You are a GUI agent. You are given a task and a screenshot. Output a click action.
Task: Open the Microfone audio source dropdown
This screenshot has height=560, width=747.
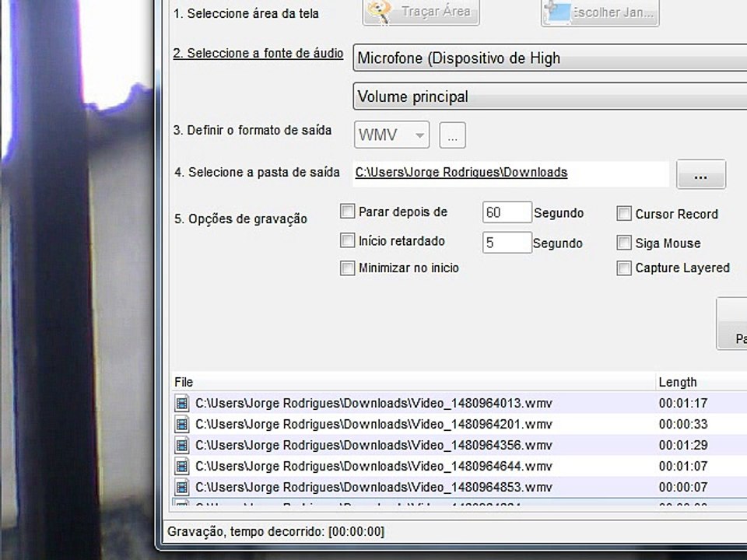[x=550, y=58]
